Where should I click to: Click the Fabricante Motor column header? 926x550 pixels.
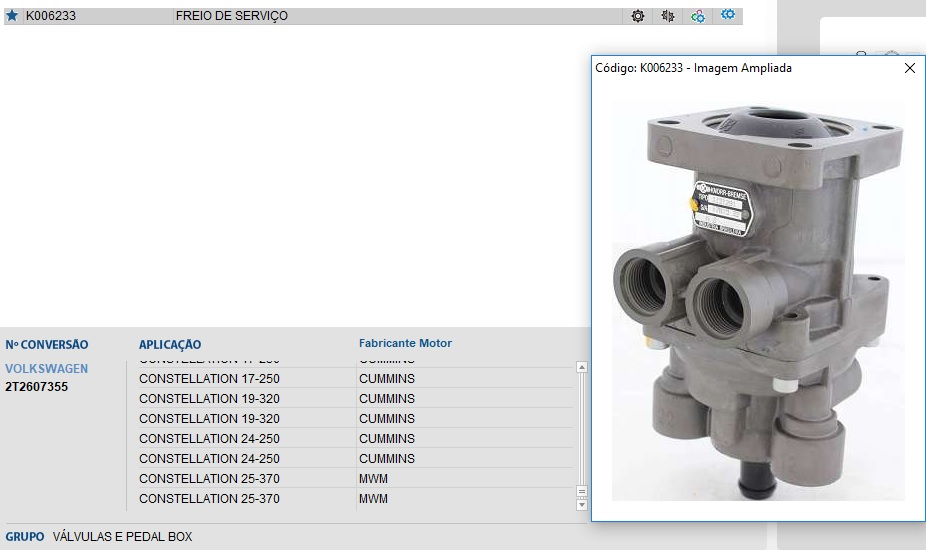point(405,343)
